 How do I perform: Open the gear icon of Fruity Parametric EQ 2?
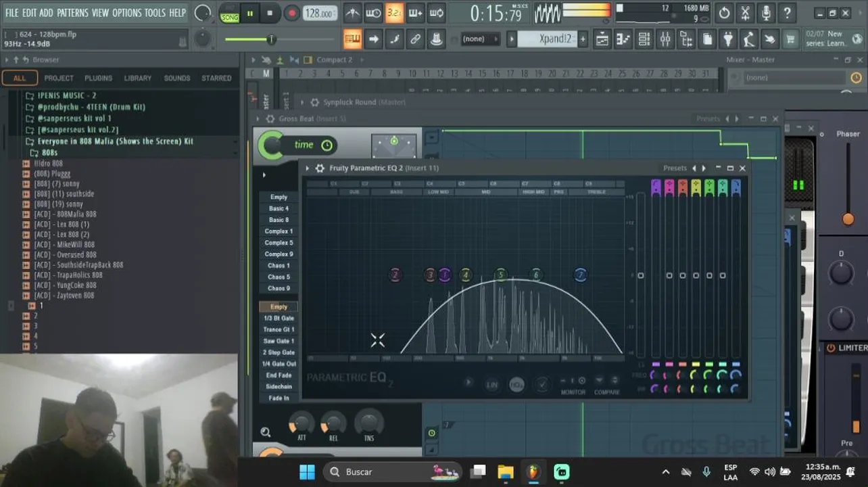click(320, 168)
